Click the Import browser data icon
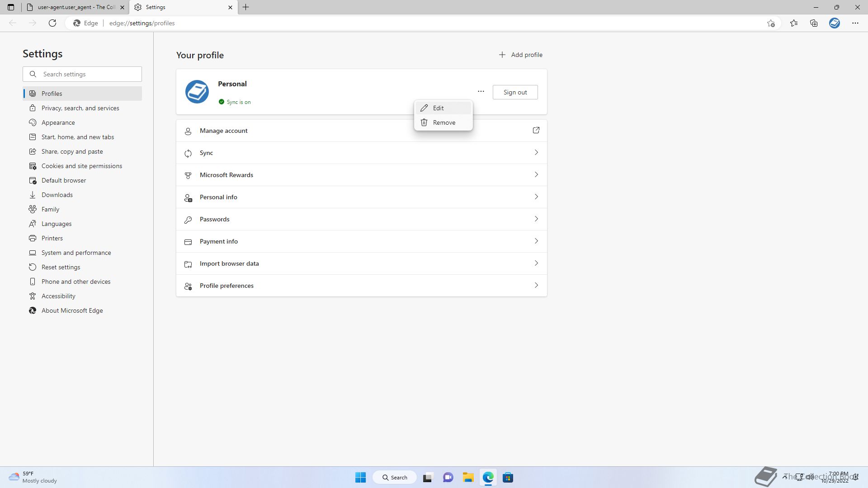 click(188, 264)
